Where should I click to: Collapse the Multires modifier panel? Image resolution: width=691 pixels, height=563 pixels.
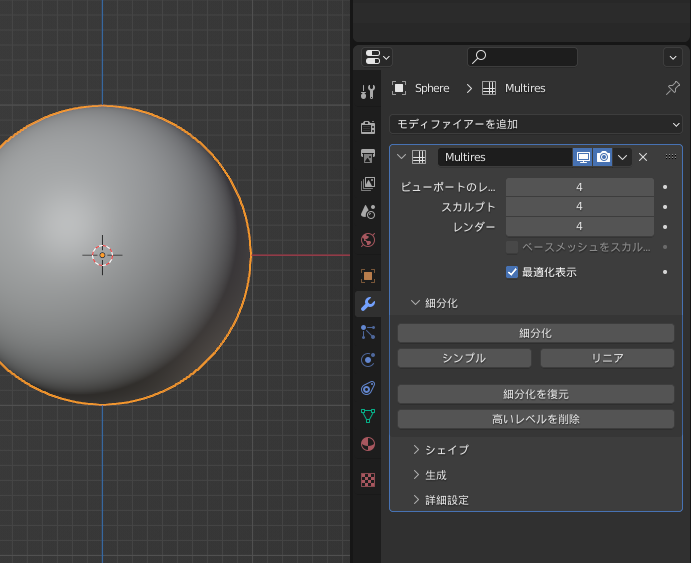[x=401, y=157]
